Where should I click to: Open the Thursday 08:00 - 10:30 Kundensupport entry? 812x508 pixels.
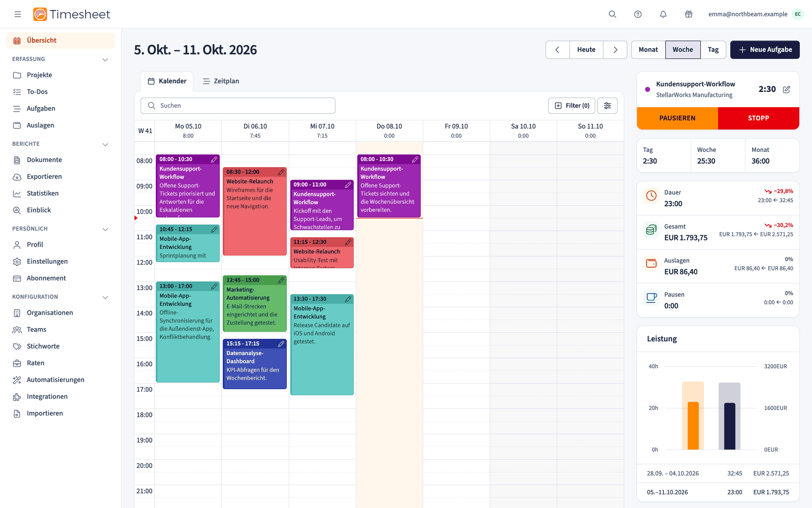389,186
